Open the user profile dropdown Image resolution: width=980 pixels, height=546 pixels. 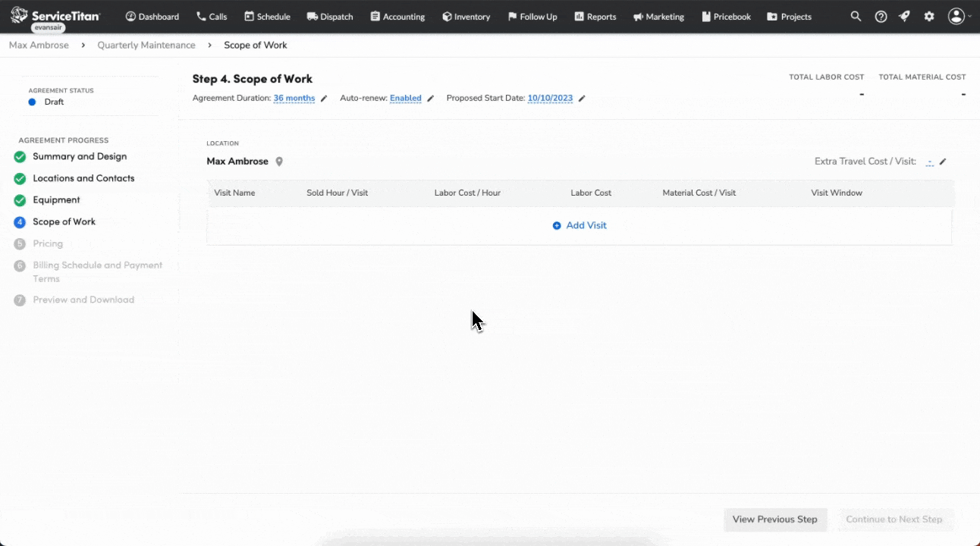(956, 15)
